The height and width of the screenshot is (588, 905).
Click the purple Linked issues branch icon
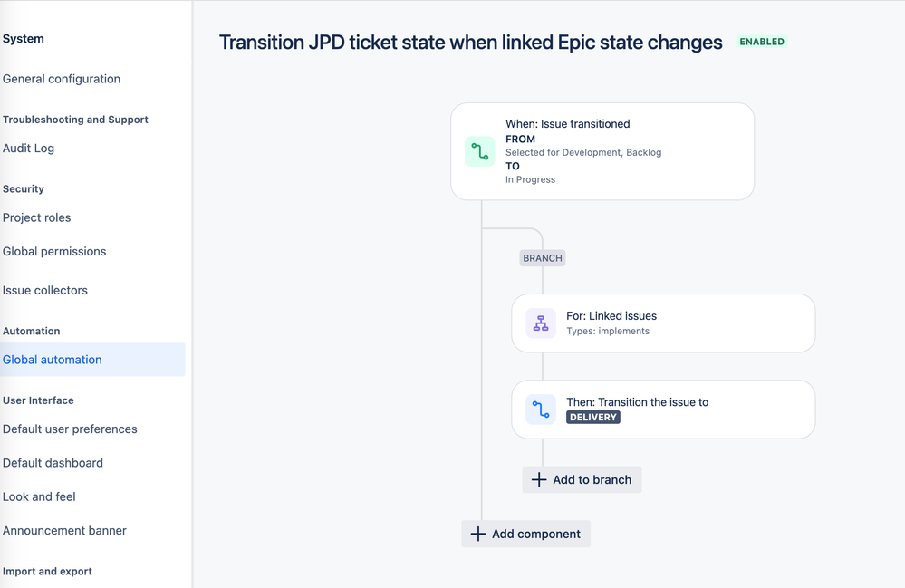point(541,323)
